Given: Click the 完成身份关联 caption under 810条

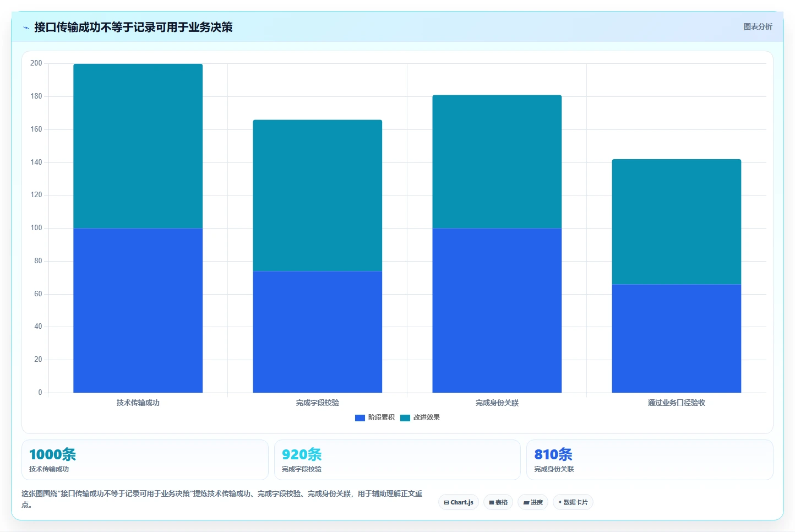Looking at the screenshot, I should click(554, 469).
